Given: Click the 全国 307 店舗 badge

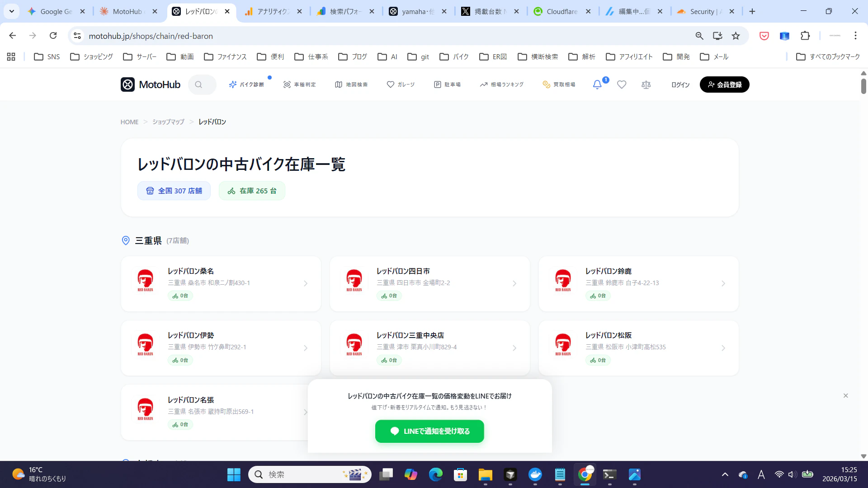Looking at the screenshot, I should pyautogui.click(x=174, y=191).
